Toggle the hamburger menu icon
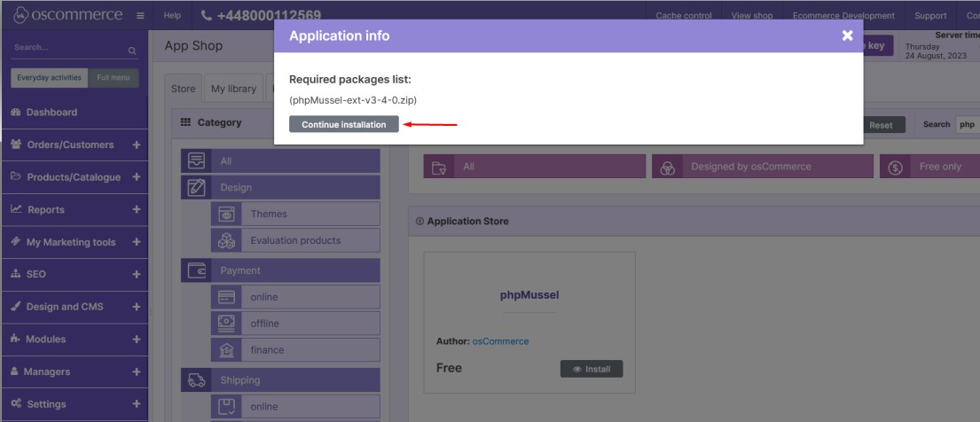Viewport: 980px width, 422px height. (x=140, y=16)
